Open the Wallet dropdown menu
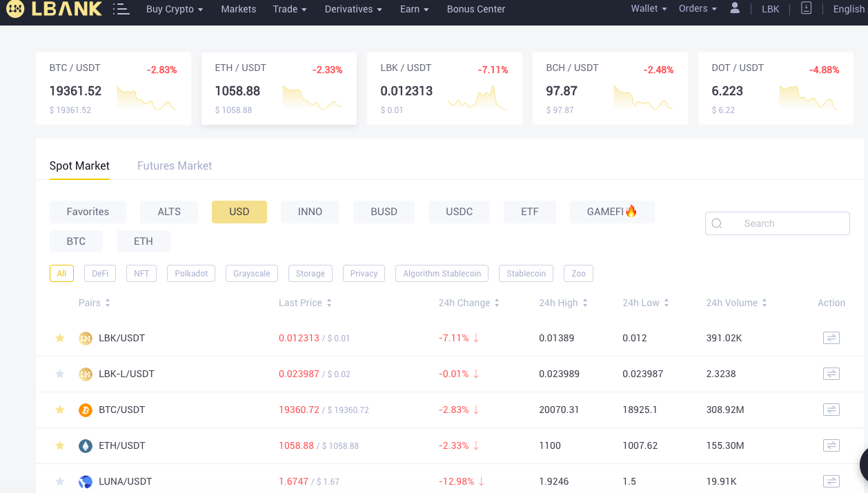868x493 pixels. coord(649,8)
